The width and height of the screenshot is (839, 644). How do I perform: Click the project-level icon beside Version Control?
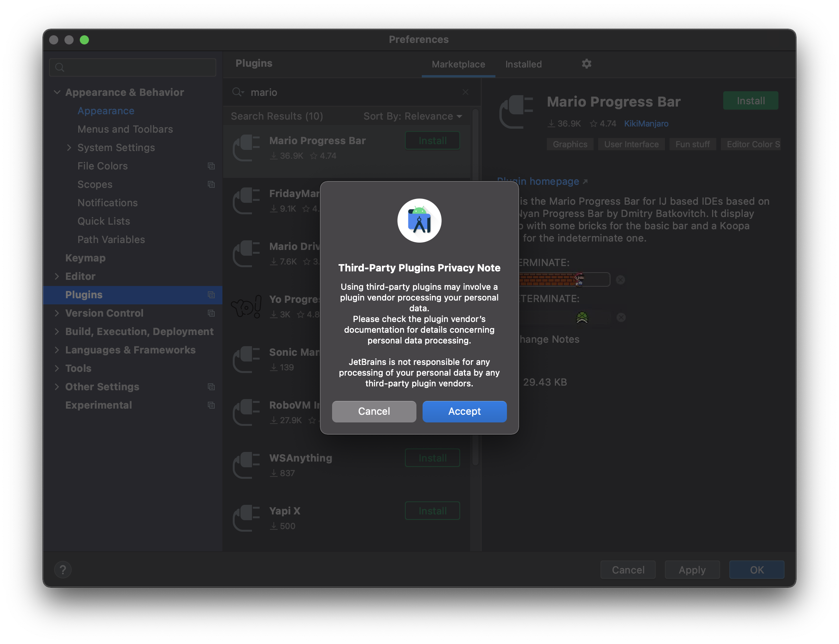[x=211, y=313]
